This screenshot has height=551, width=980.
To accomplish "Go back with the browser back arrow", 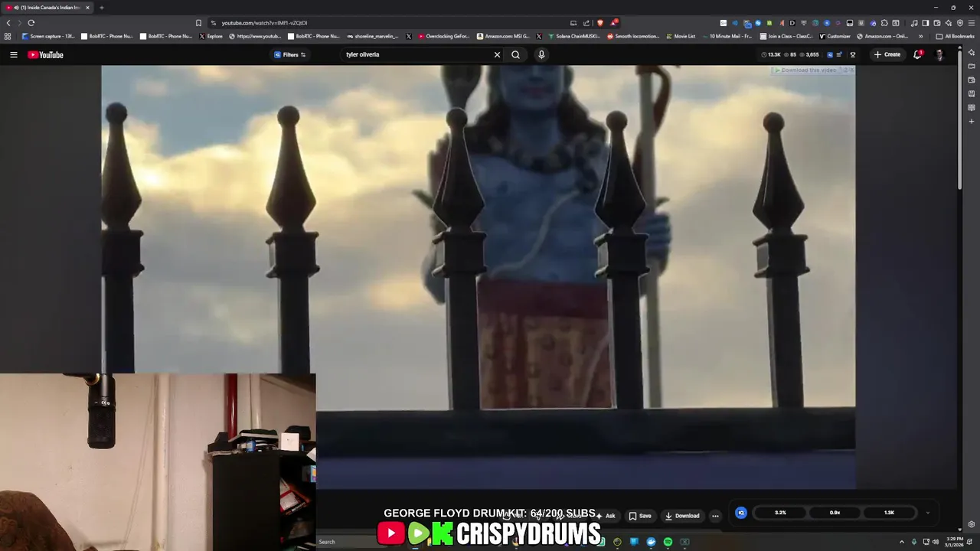I will 8,23.
